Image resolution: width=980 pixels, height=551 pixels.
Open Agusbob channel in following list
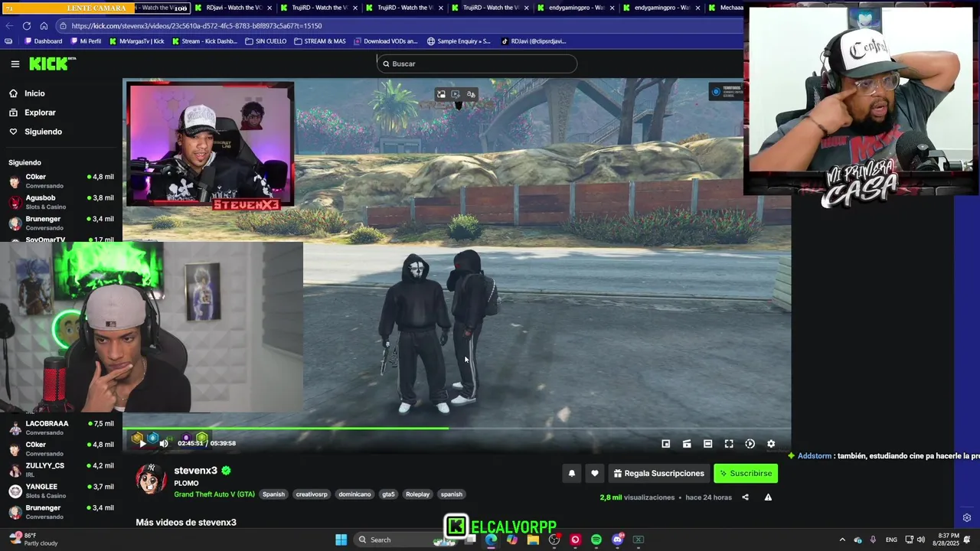pyautogui.click(x=61, y=202)
